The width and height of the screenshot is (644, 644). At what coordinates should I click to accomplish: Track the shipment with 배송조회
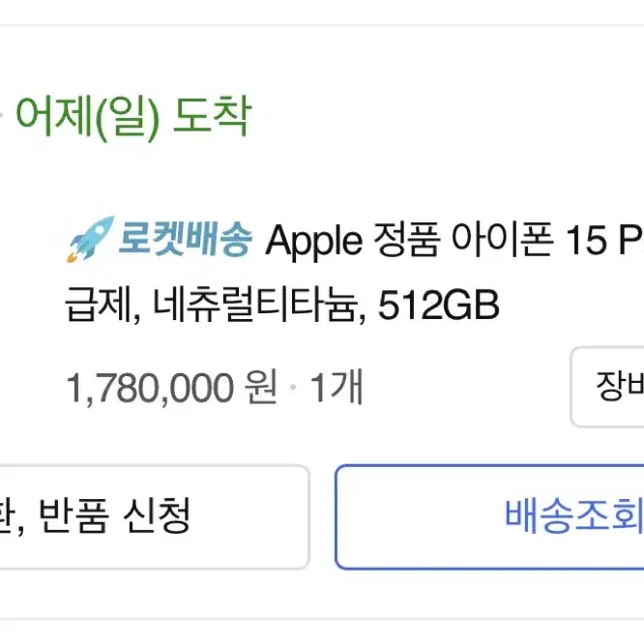489,516
